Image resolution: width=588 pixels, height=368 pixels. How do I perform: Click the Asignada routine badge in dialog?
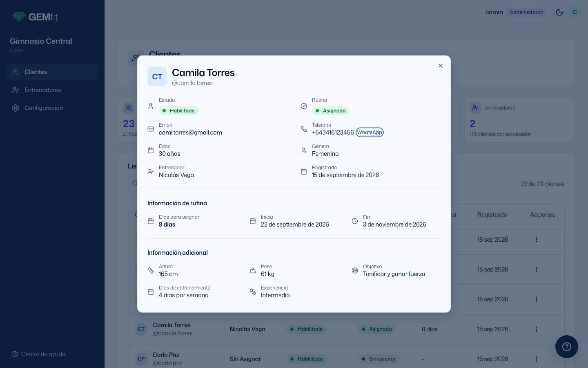point(331,111)
